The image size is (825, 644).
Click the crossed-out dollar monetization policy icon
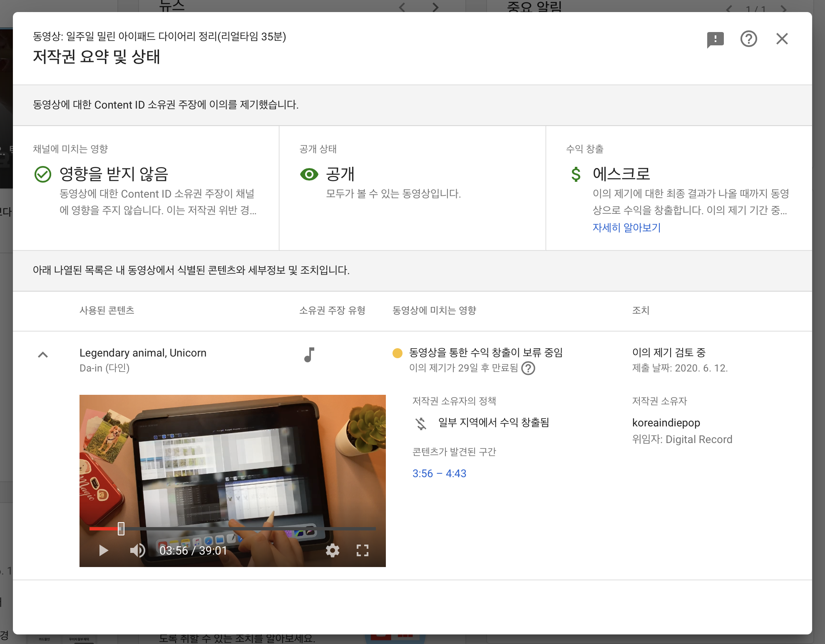click(421, 423)
